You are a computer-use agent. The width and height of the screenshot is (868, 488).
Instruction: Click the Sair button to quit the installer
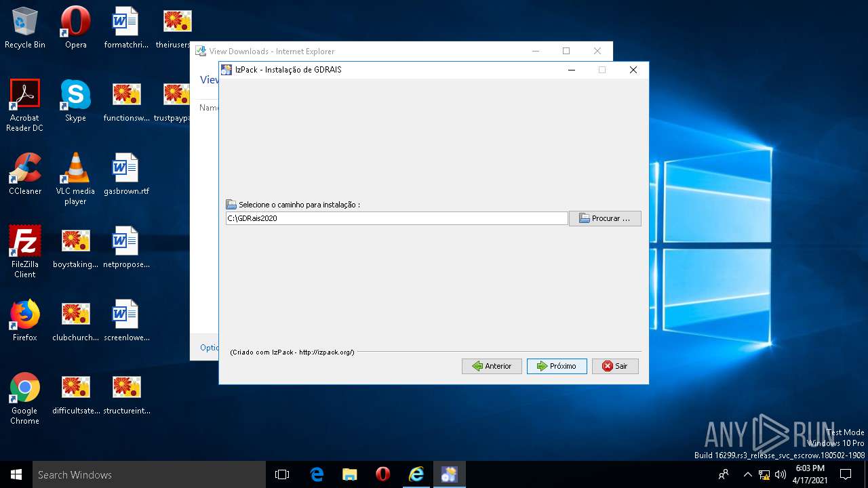point(615,366)
